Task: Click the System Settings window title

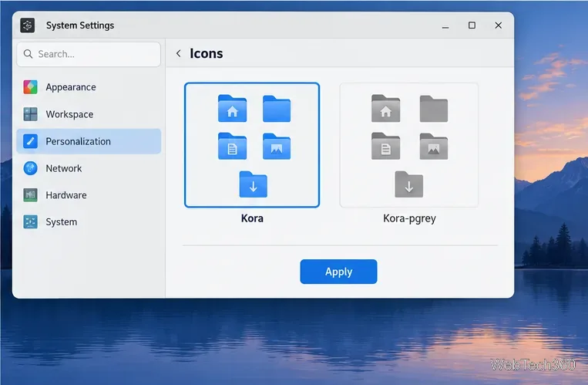Action: point(80,25)
